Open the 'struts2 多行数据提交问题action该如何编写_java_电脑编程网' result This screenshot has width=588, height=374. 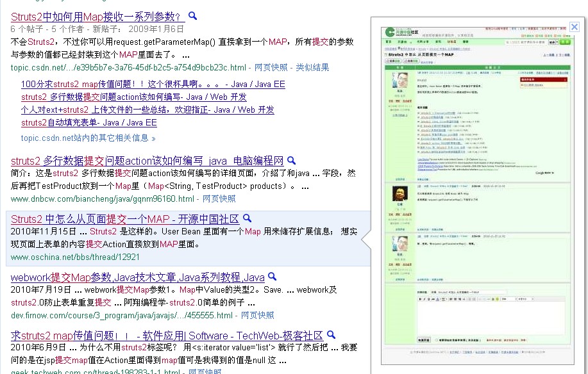pyautogui.click(x=147, y=161)
